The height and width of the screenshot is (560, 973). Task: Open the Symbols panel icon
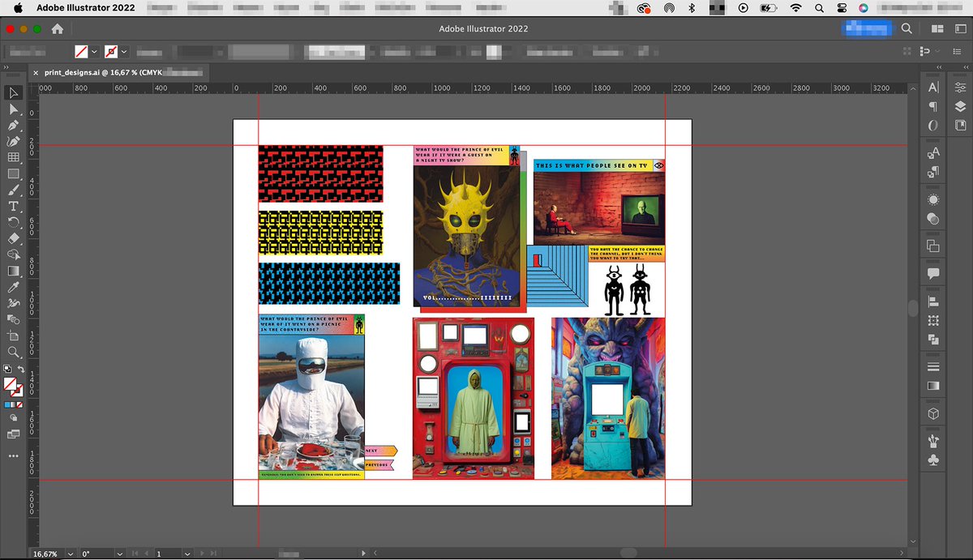(x=933, y=460)
